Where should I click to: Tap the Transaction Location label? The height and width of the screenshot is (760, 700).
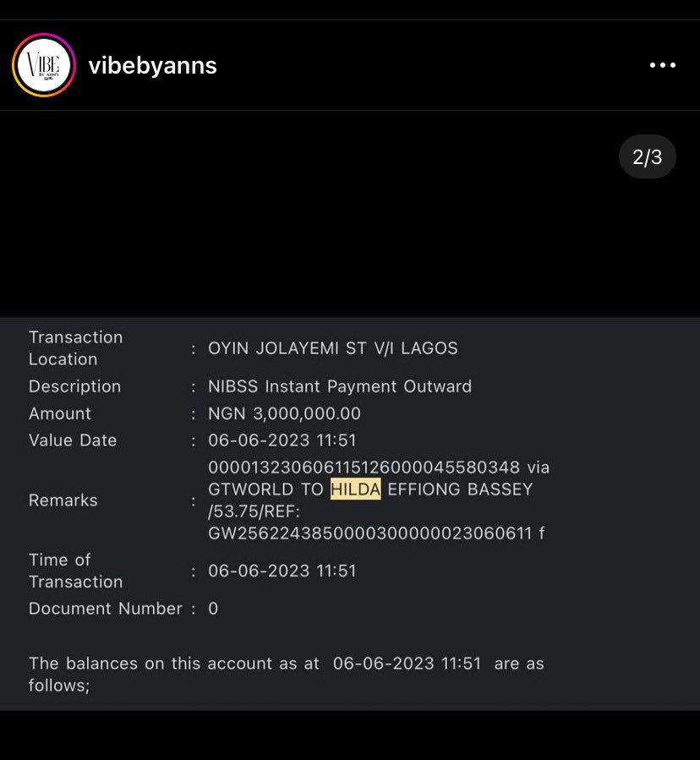tap(75, 348)
